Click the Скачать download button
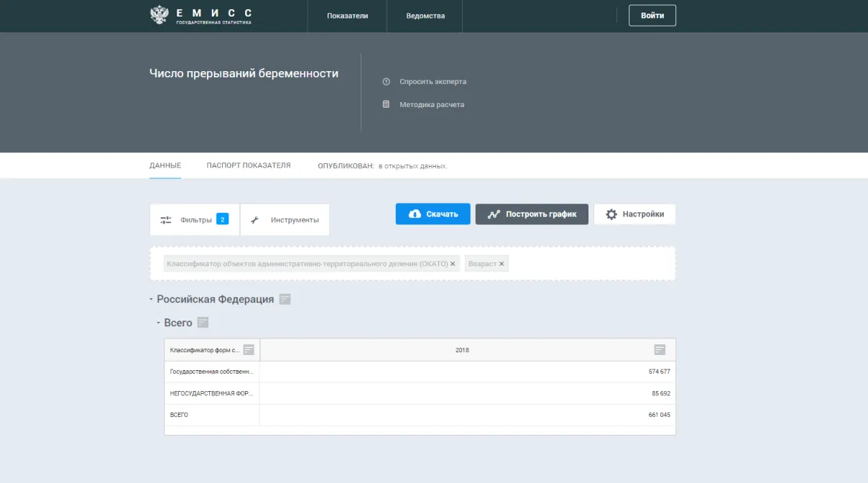This screenshot has height=483, width=868. (x=433, y=214)
